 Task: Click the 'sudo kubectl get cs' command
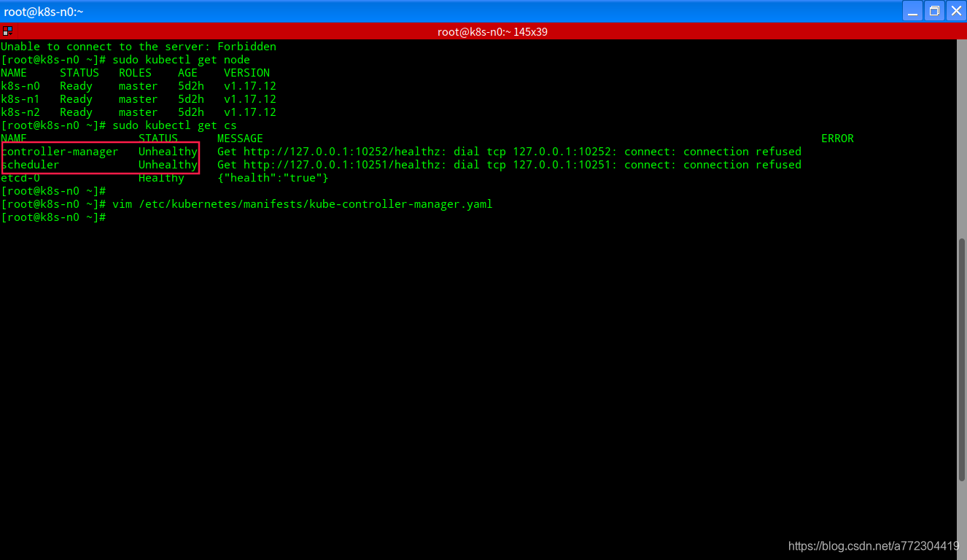coord(174,125)
